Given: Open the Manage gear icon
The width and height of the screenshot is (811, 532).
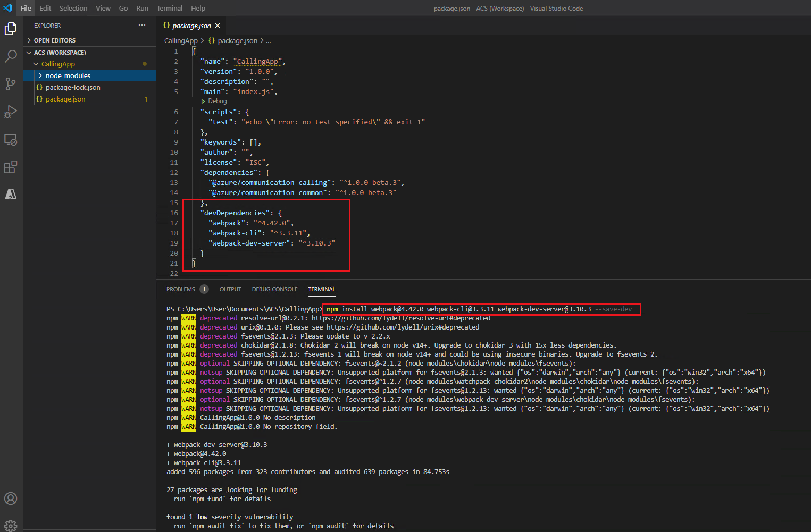Looking at the screenshot, I should [11, 525].
